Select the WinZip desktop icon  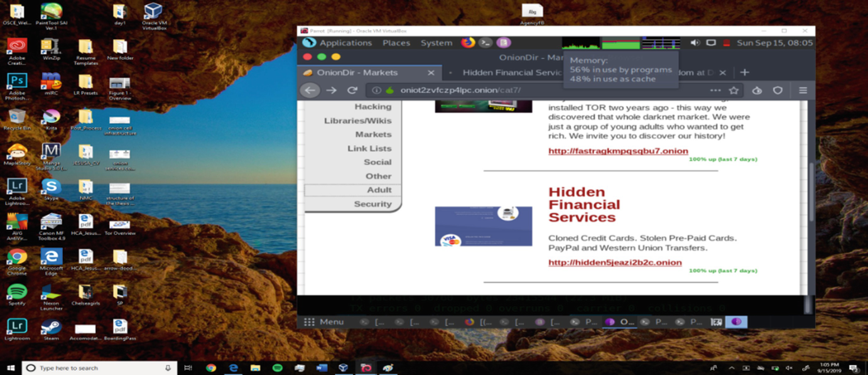pyautogui.click(x=51, y=50)
